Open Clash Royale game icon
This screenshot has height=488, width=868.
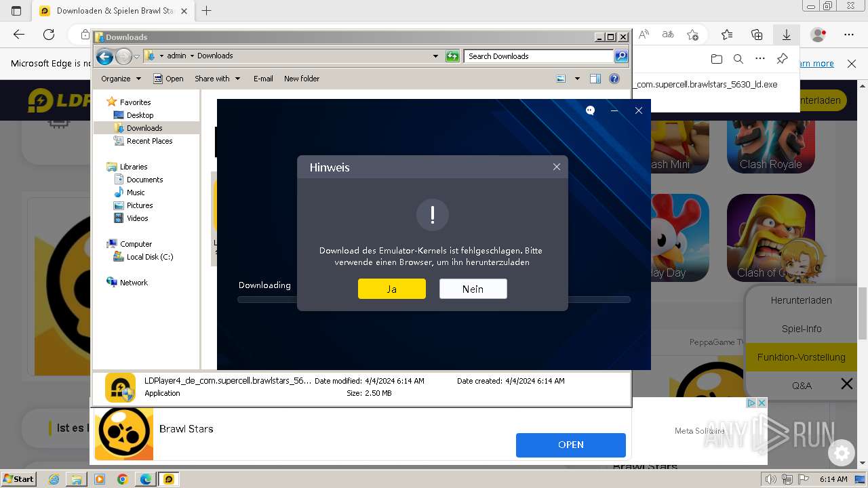[x=771, y=146]
